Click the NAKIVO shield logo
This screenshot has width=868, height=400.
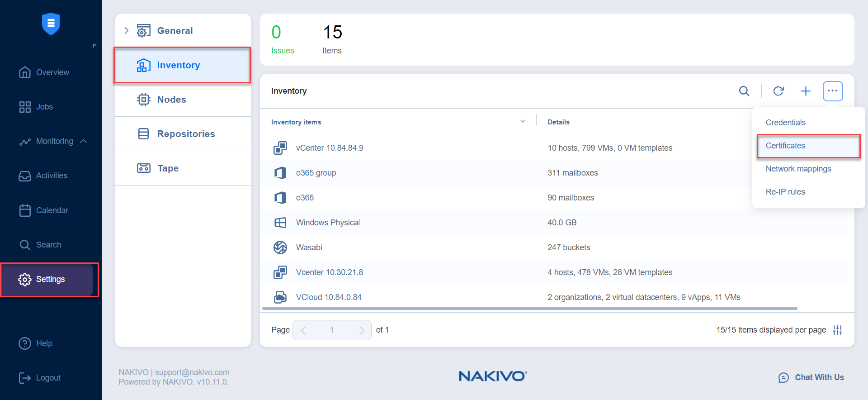[51, 24]
